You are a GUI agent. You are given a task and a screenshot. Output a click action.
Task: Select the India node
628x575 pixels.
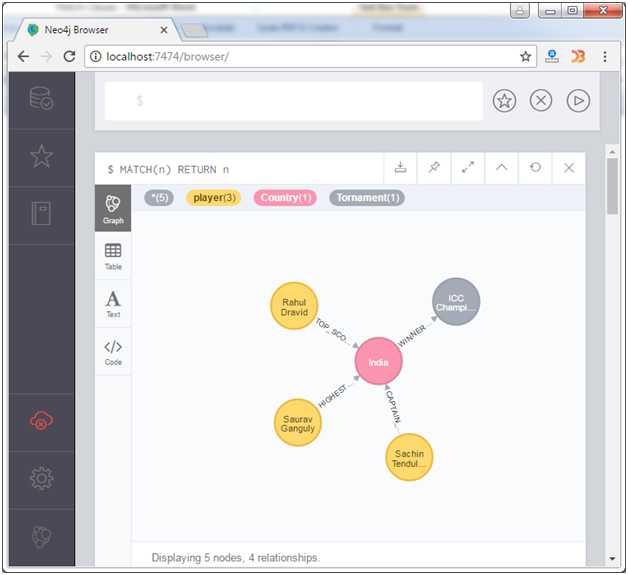378,362
